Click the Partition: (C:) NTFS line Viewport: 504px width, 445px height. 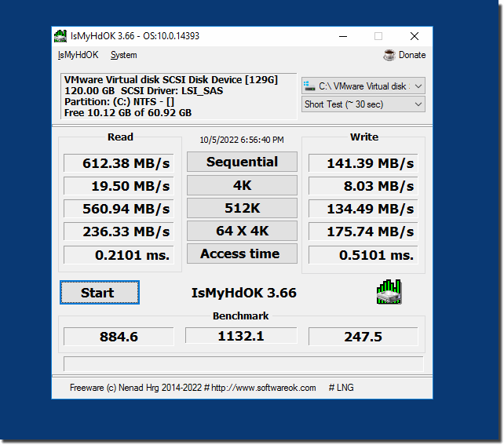119,102
